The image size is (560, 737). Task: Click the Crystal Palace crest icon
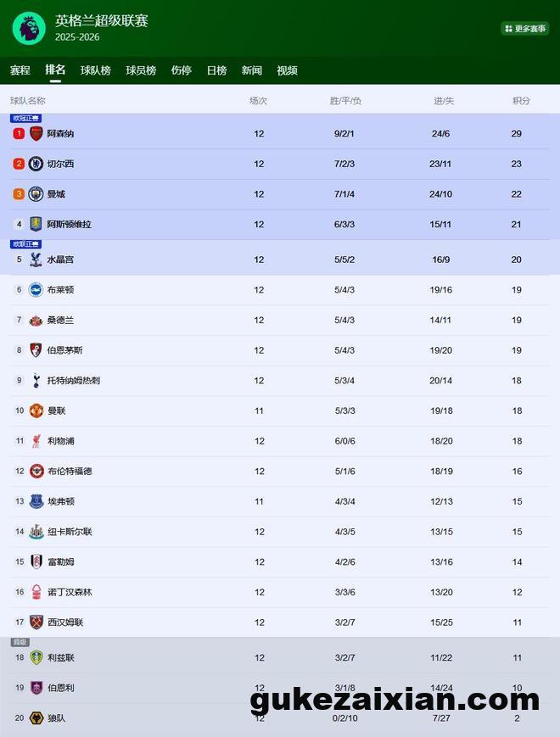click(36, 260)
